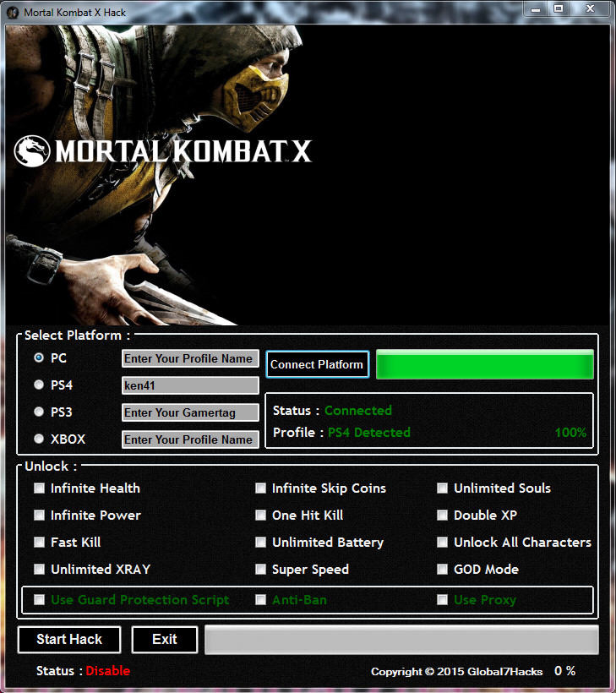The width and height of the screenshot is (616, 693).
Task: Toggle the Super Speed checkbox
Action: coord(261,569)
